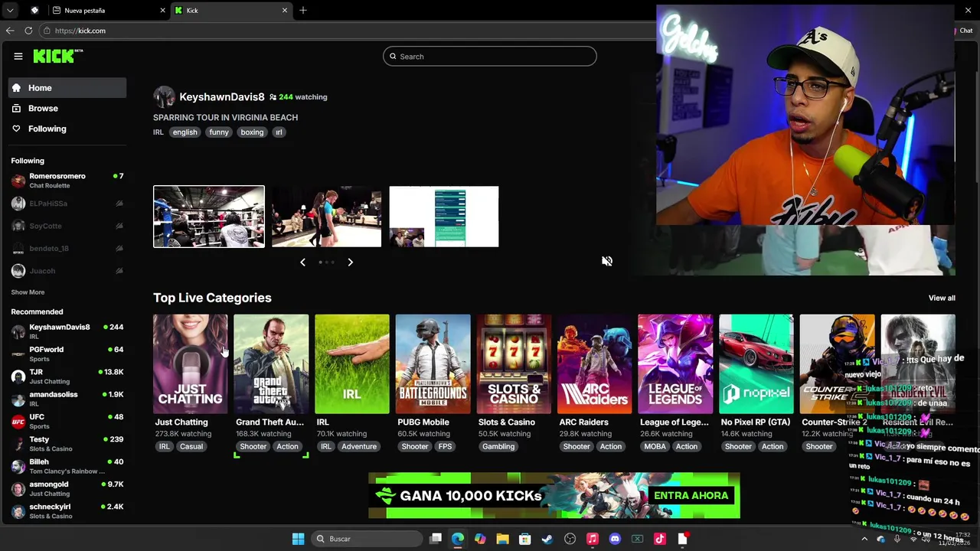Go to the previous featured stream
Viewport: 980px width, 551px height.
click(302, 262)
